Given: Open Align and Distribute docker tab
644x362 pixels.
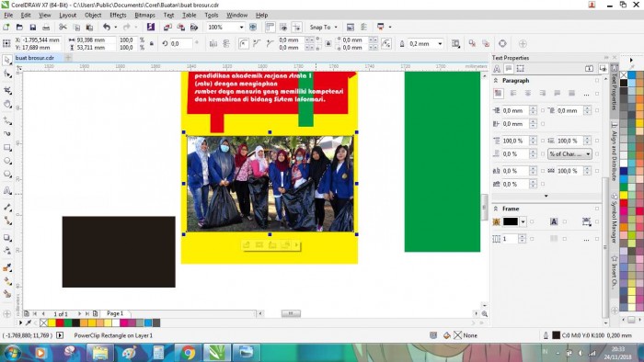Looking at the screenshot, I should 615,153.
